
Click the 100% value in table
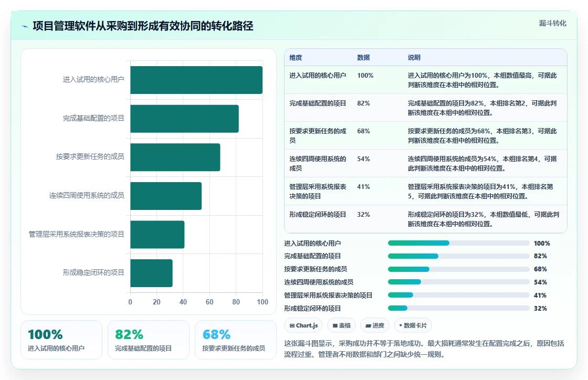point(365,76)
